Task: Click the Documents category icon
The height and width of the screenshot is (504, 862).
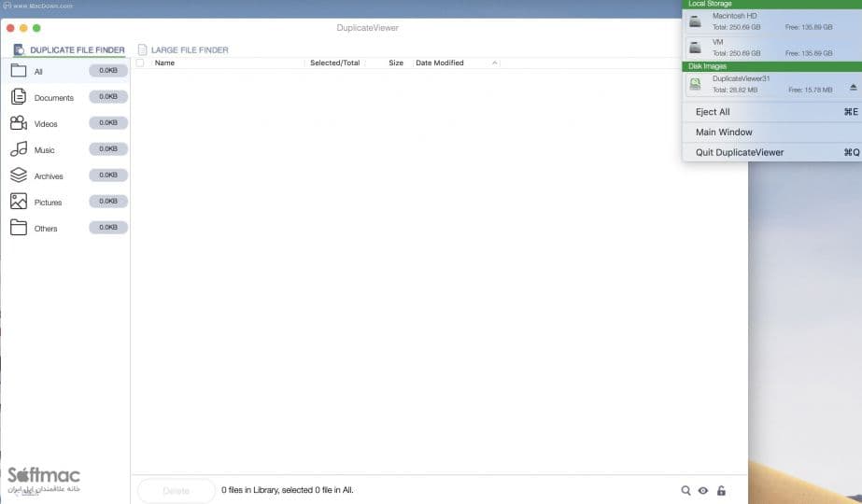Action: (x=18, y=97)
